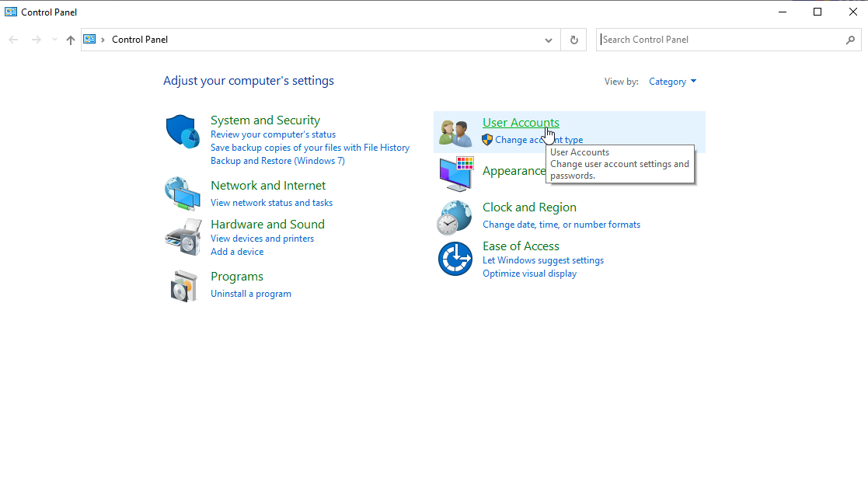The height and width of the screenshot is (488, 868).
Task: Go up one level with Up arrow
Action: 71,40
